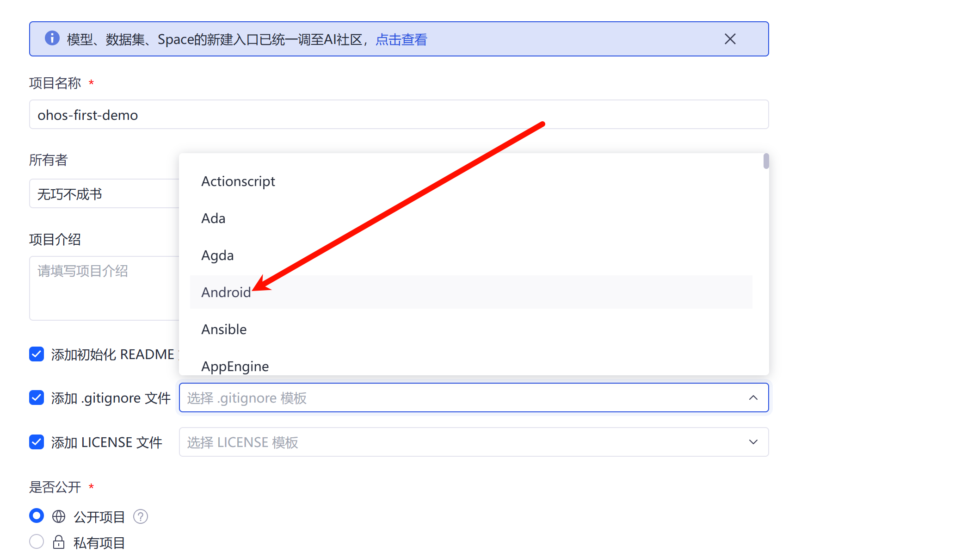Image resolution: width=980 pixels, height=559 pixels.
Task: Choose Actionscript from the template list
Action: point(238,181)
